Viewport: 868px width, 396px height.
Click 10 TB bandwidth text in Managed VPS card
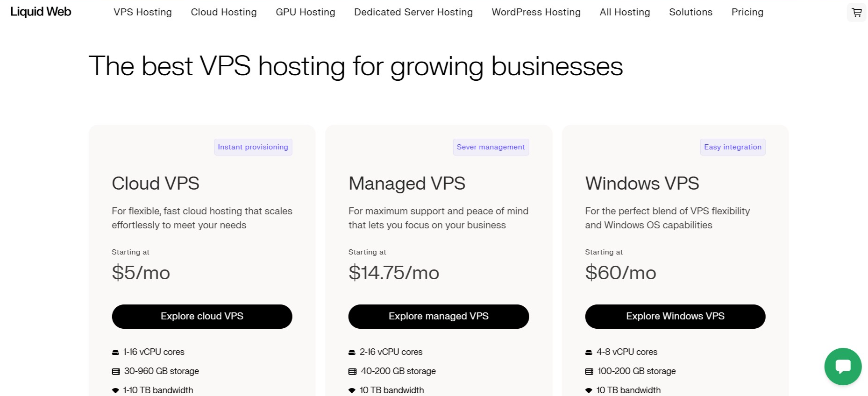point(392,390)
